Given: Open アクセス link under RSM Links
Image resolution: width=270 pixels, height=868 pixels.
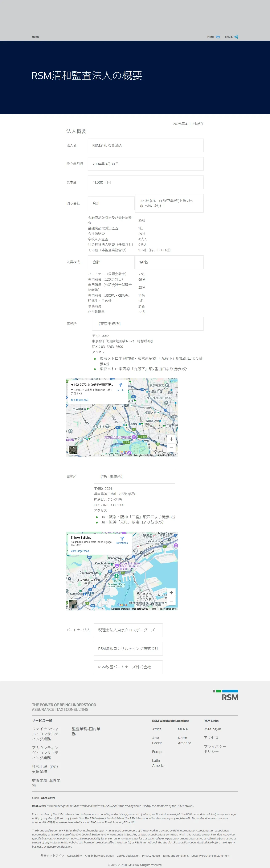Looking at the screenshot, I should [x=211, y=738].
